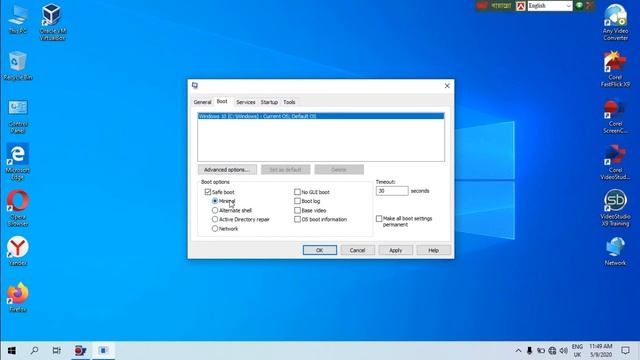
Task: Open Oracle VM VirtualBox desktop shortcut
Action: 52,22
